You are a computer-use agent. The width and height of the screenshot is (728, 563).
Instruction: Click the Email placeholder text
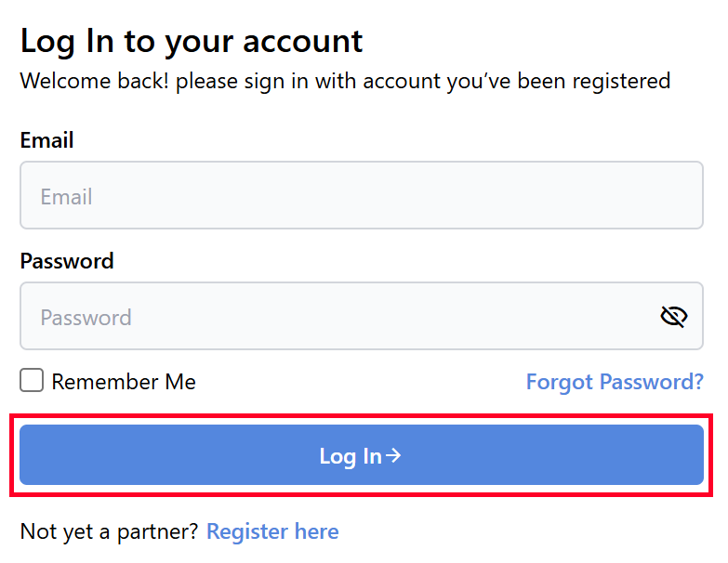[66, 197]
